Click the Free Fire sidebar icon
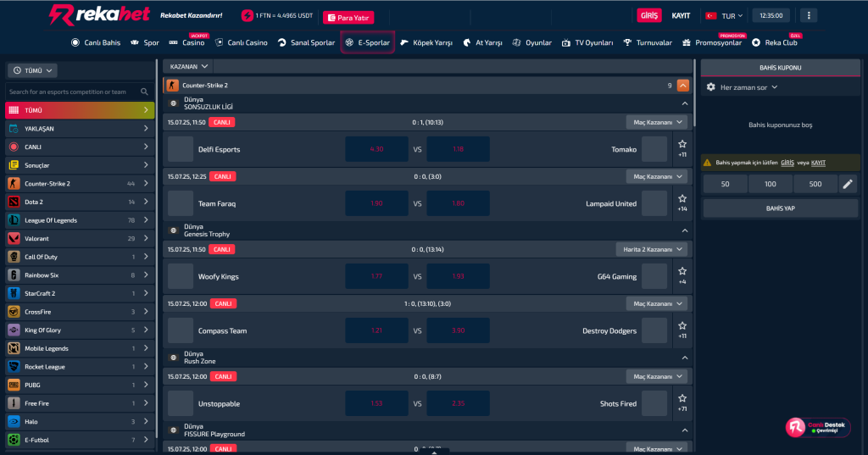 point(14,403)
